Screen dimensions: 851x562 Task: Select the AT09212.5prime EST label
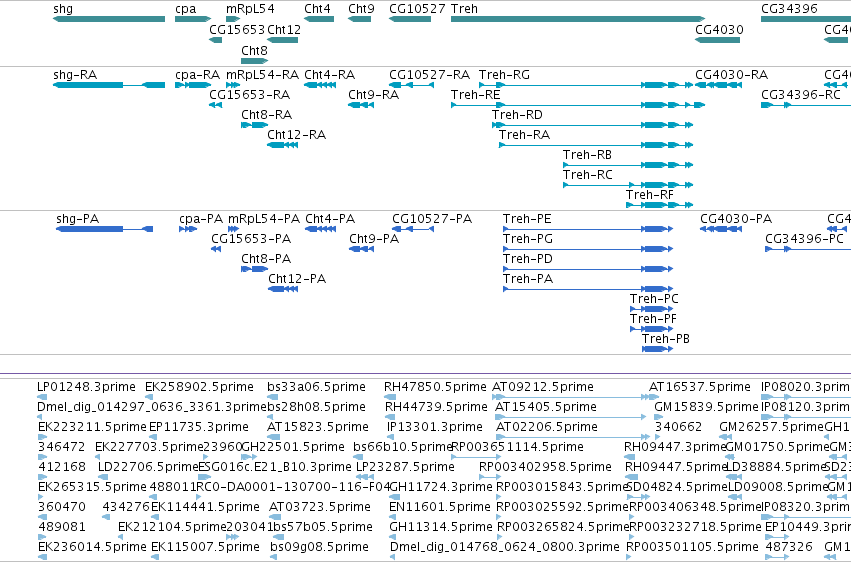(543, 387)
